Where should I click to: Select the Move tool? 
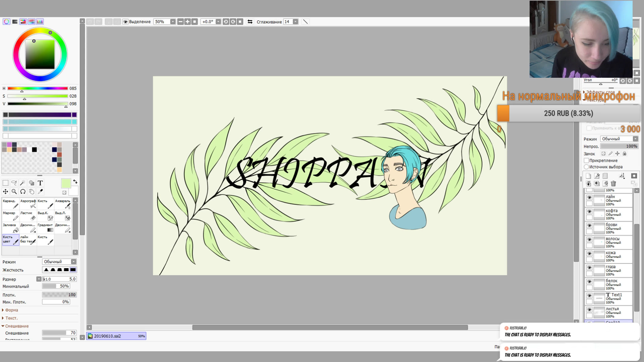pyautogui.click(x=5, y=192)
